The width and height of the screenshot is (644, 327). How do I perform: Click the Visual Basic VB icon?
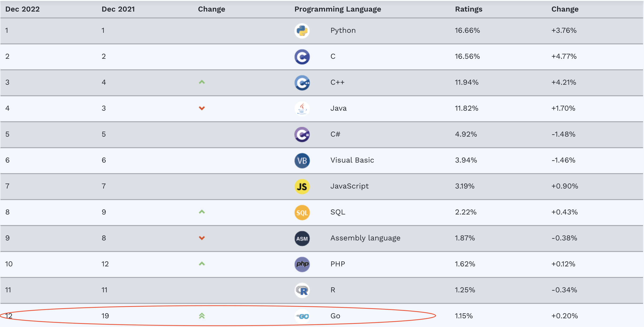(x=302, y=161)
